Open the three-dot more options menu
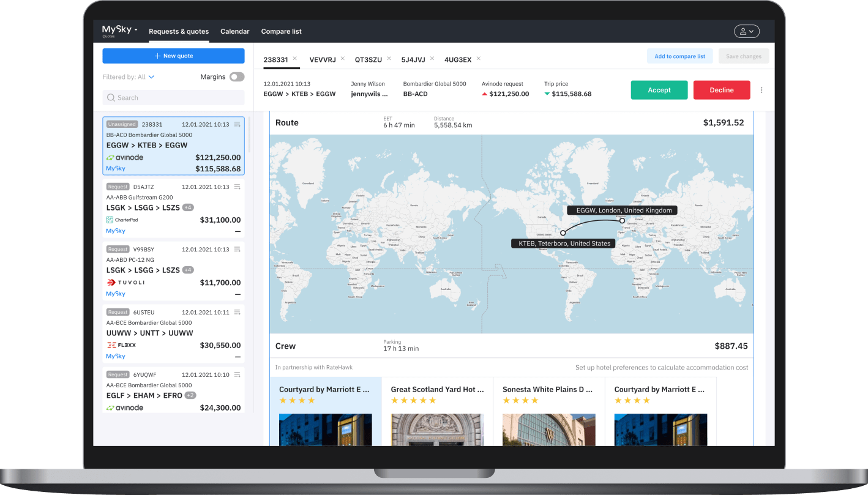The width and height of the screenshot is (868, 495). 761,90
